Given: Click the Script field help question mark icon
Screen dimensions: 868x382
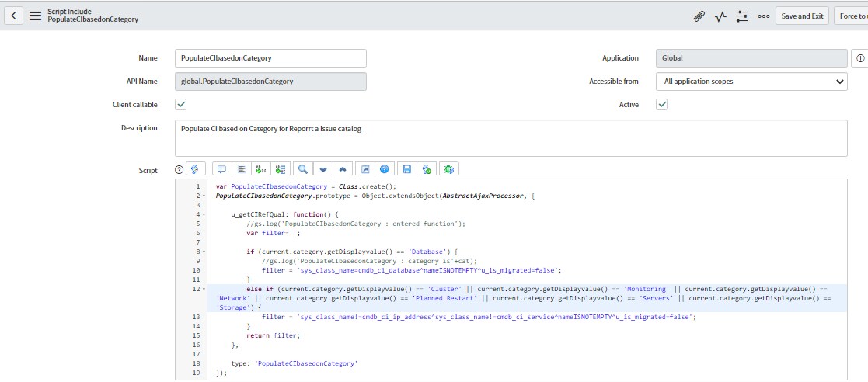Looking at the screenshot, I should (179, 170).
